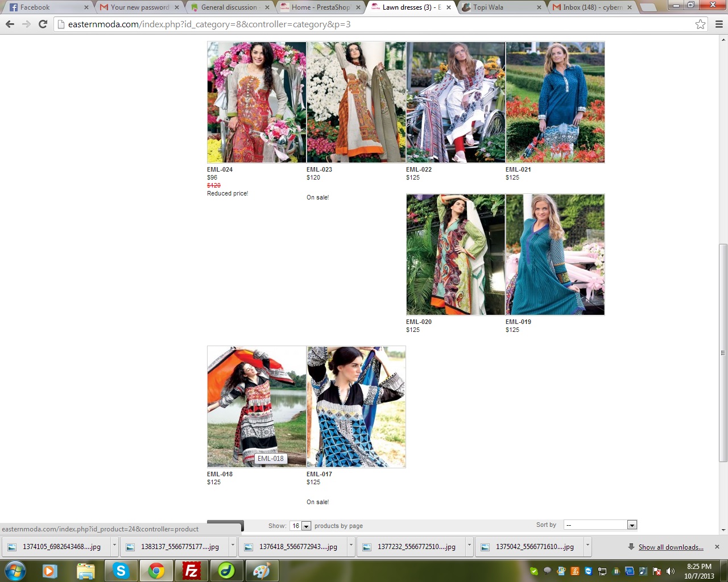Open downloaded file 1376418_5566772943 jpg
The height and width of the screenshot is (582, 728).
pyautogui.click(x=293, y=547)
